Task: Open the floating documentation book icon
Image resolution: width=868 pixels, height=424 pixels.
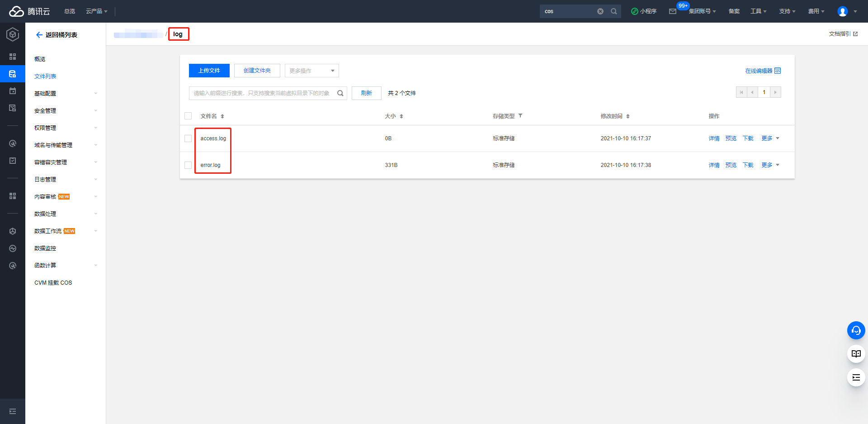Action: (856, 354)
